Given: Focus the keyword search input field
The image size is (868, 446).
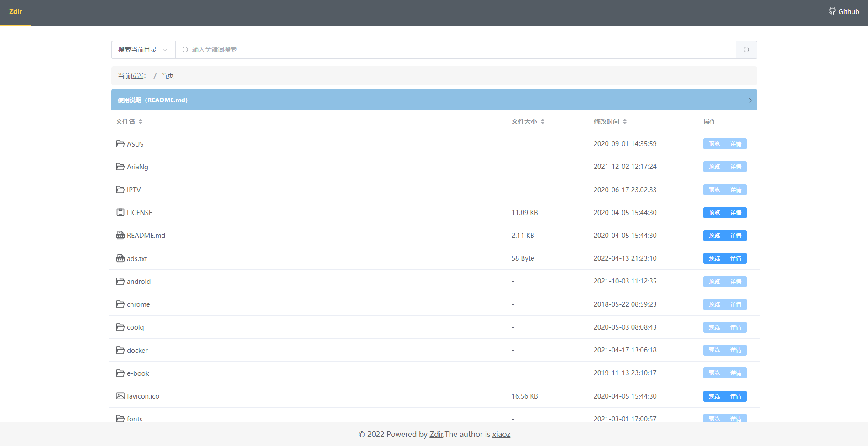Looking at the screenshot, I should 456,50.
